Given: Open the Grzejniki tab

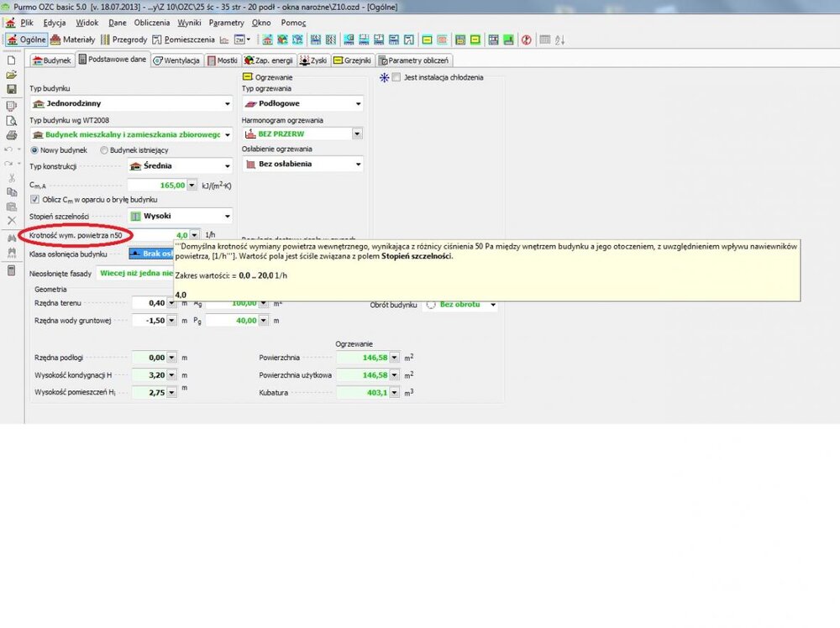Looking at the screenshot, I should 352,60.
